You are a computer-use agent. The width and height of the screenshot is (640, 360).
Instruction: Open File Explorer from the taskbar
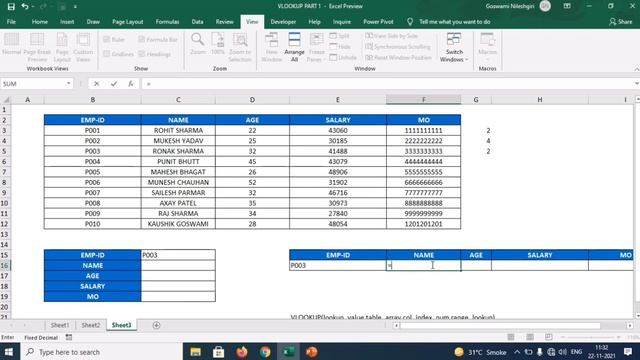tap(196, 352)
